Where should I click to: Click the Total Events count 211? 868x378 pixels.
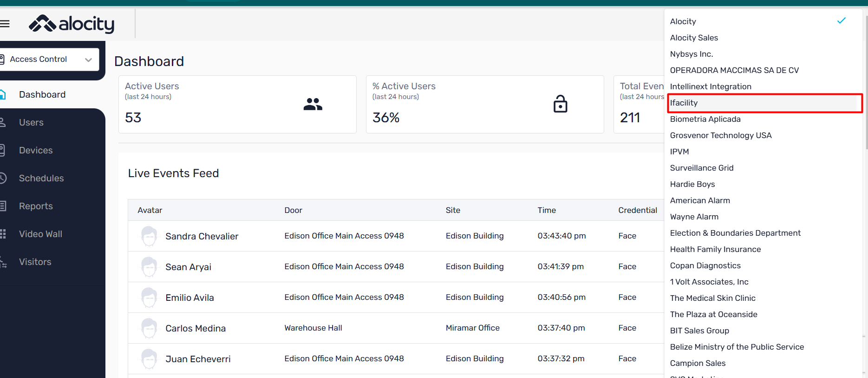point(630,118)
